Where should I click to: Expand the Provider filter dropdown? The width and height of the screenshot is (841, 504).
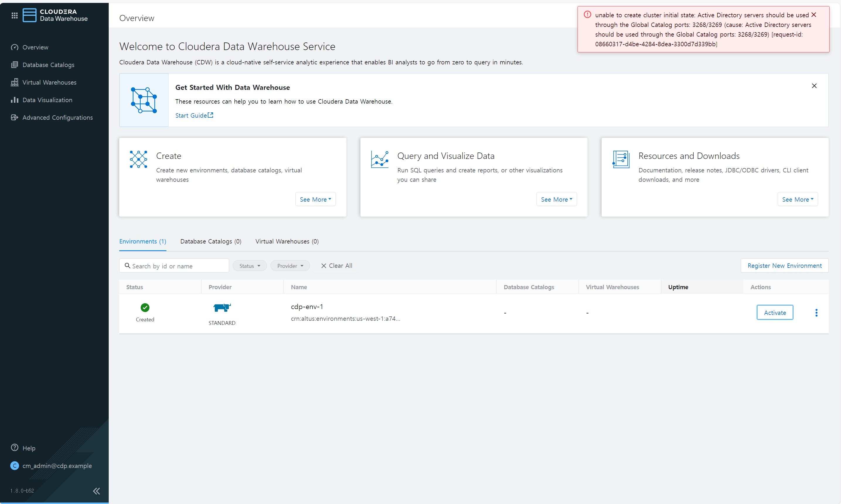click(x=290, y=266)
